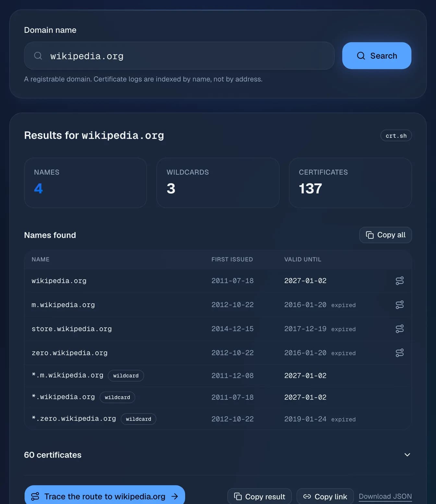Screen dimensions: 436x504
Task: Click Trace the route to wikipedia.org
Action: 105,496
